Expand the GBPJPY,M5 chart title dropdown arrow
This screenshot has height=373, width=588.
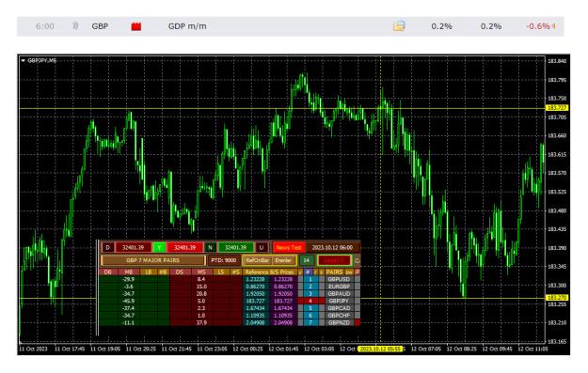(23, 60)
